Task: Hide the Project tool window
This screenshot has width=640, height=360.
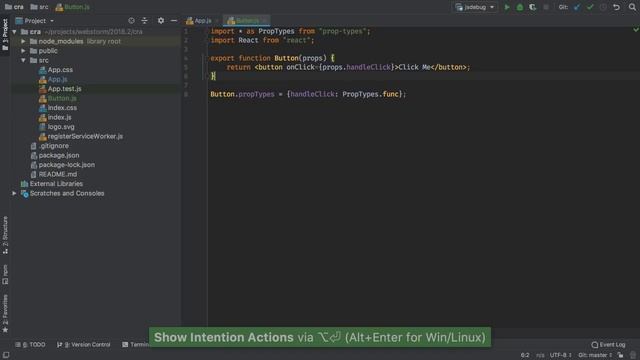Action: point(174,20)
